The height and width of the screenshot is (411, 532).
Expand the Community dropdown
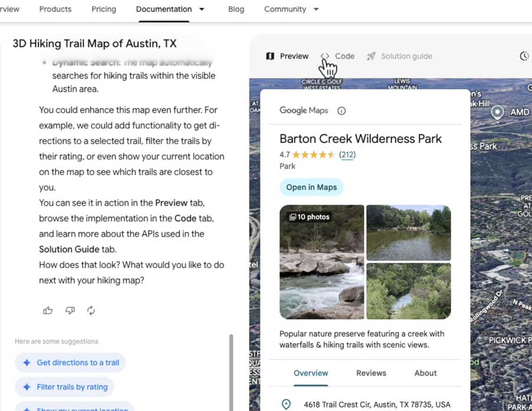click(315, 9)
